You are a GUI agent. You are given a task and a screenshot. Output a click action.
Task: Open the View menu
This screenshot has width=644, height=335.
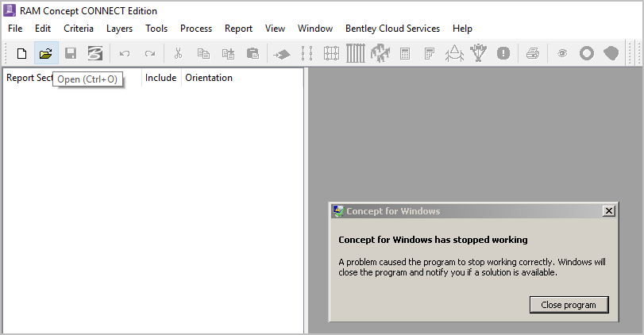coord(276,29)
